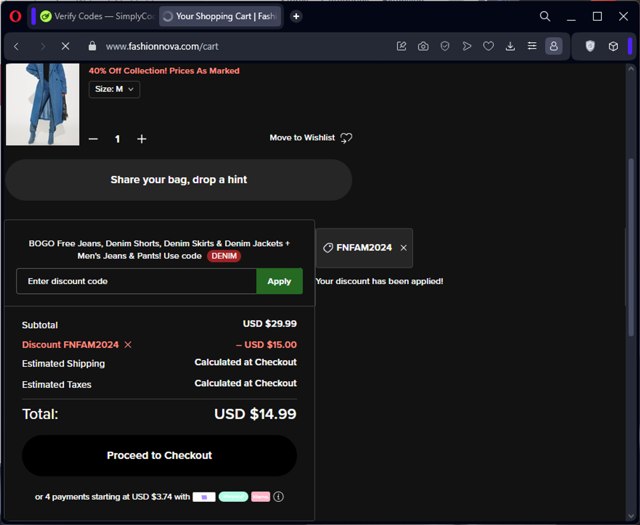This screenshot has height=525, width=640.
Task: Click the site security padlock icon
Action: pos(92,46)
